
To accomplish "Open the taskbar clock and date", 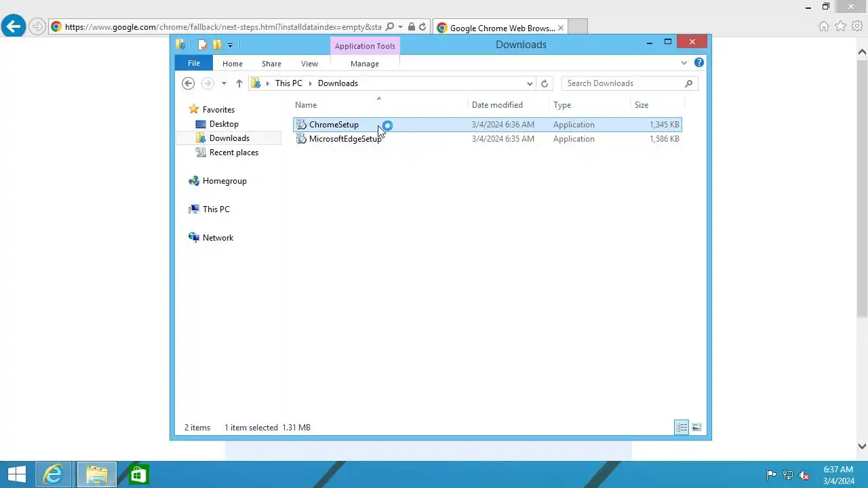I will [x=838, y=474].
